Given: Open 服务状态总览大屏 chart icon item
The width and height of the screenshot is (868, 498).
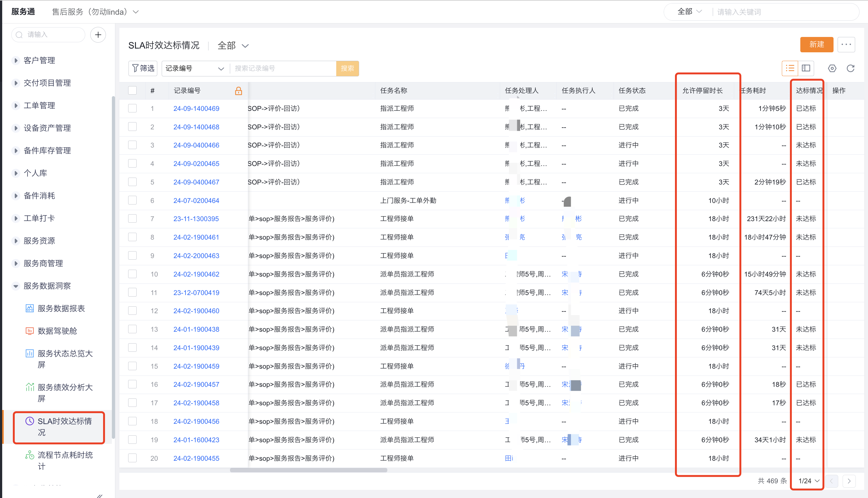Looking at the screenshot, I should [30, 353].
